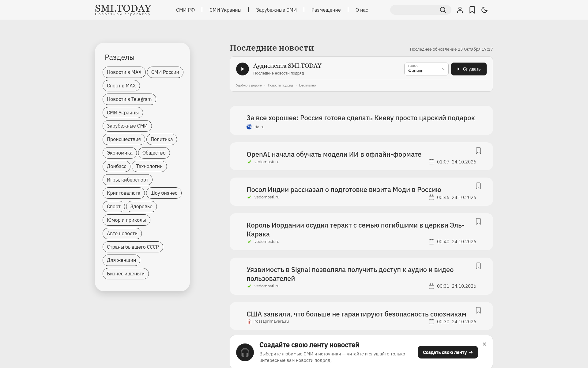Open О нас menu item
This screenshot has width=588, height=368.
[362, 10]
